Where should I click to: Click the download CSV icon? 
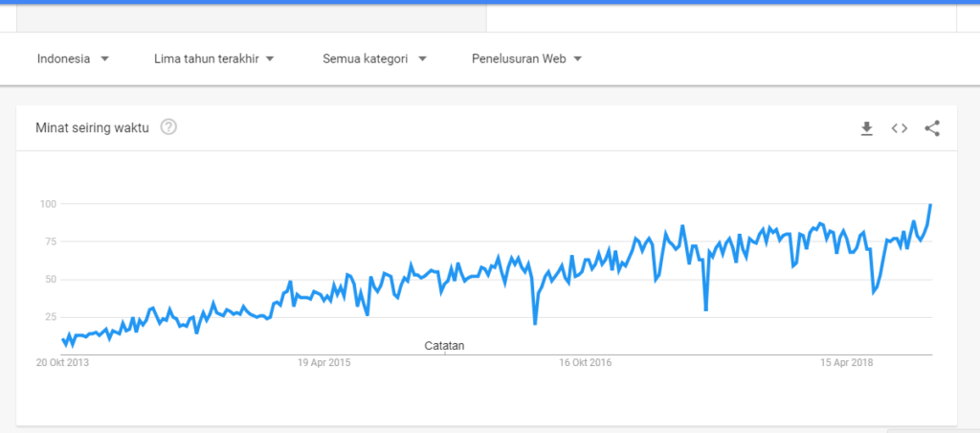866,128
